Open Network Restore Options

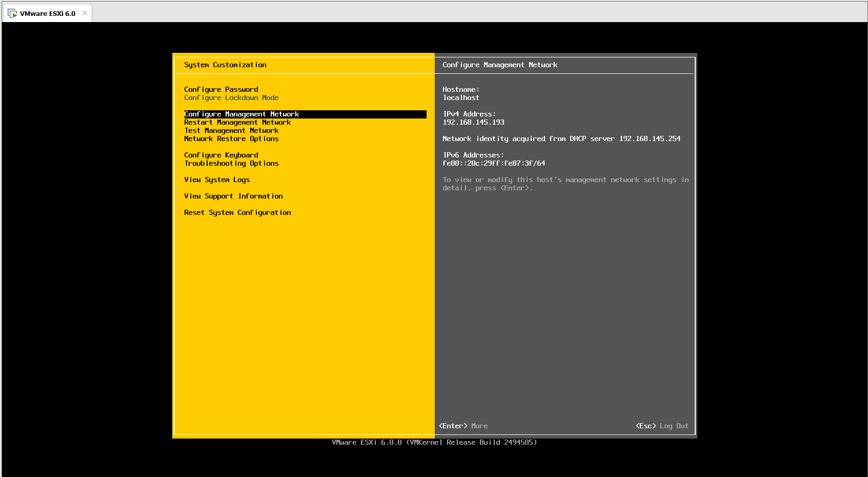tap(231, 139)
